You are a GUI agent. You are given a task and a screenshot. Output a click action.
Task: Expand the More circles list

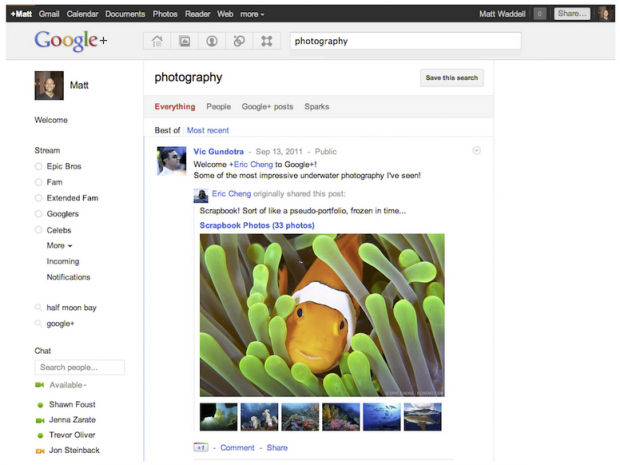[x=59, y=246]
